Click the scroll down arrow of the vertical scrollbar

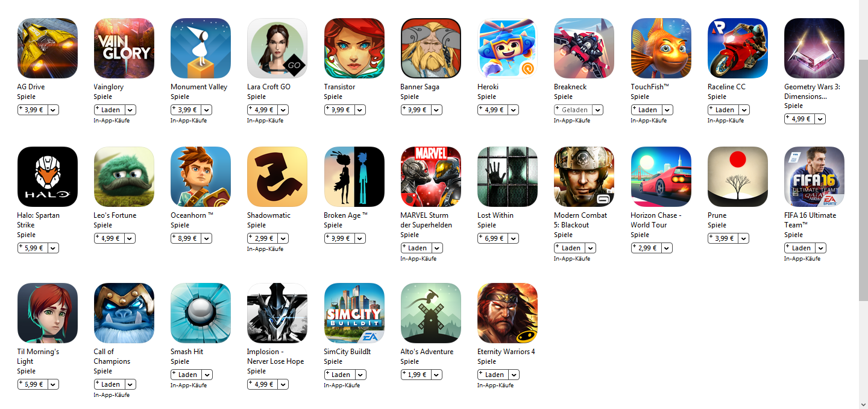[863, 404]
